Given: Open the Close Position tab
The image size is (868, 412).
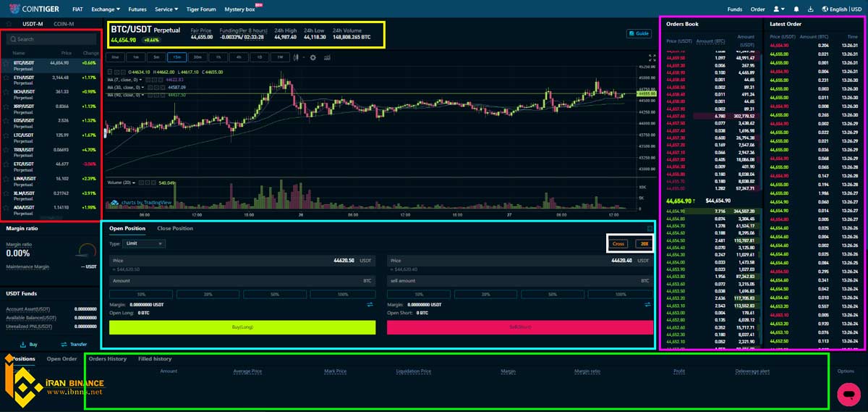Looking at the screenshot, I should tap(175, 228).
